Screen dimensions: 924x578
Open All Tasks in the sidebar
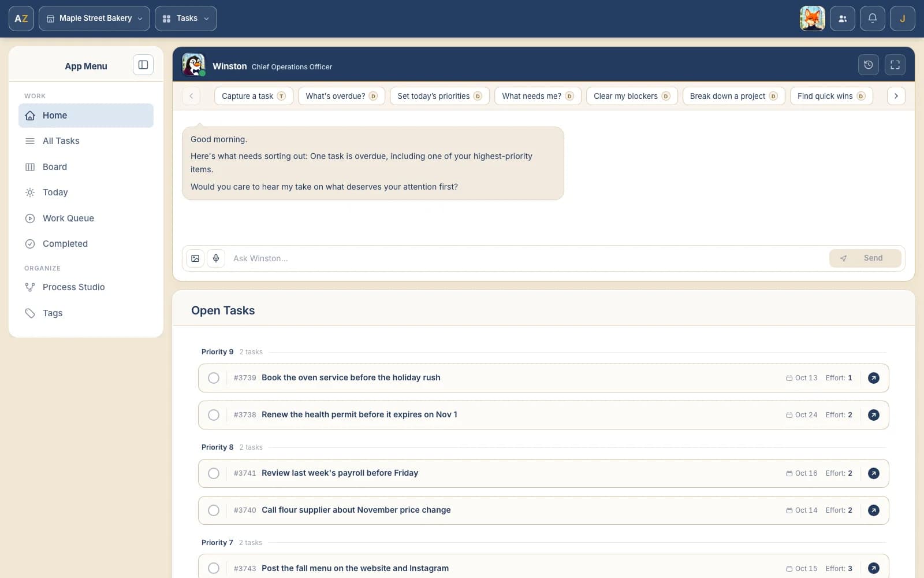pos(86,141)
